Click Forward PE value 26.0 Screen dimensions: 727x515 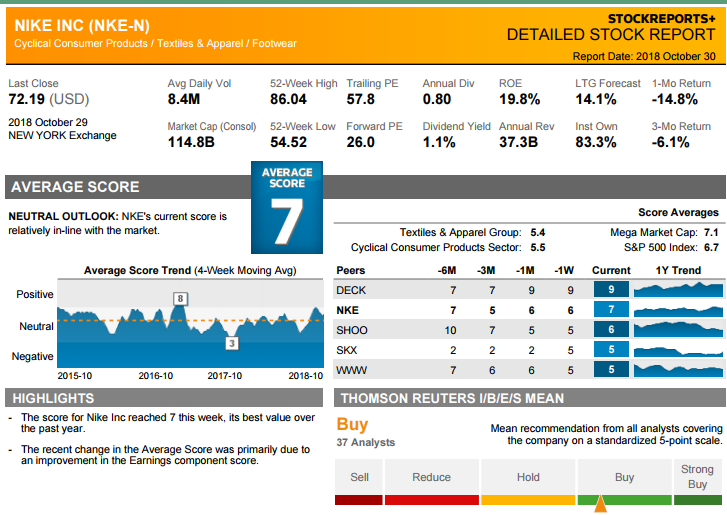pos(361,142)
